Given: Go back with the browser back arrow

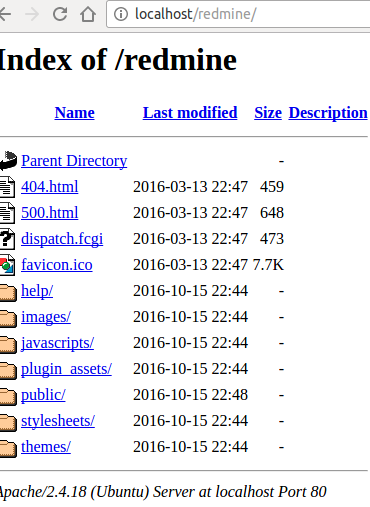Looking at the screenshot, I should coord(5,14).
